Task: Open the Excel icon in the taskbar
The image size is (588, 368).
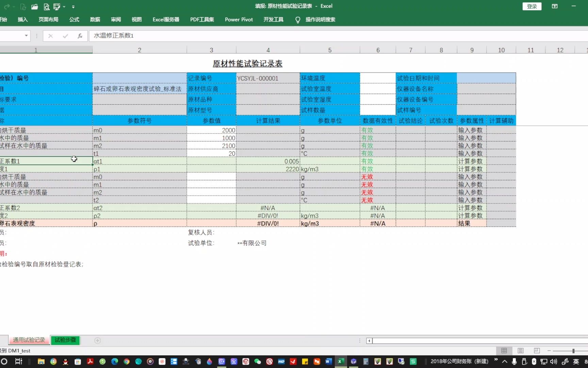Action: click(x=341, y=362)
